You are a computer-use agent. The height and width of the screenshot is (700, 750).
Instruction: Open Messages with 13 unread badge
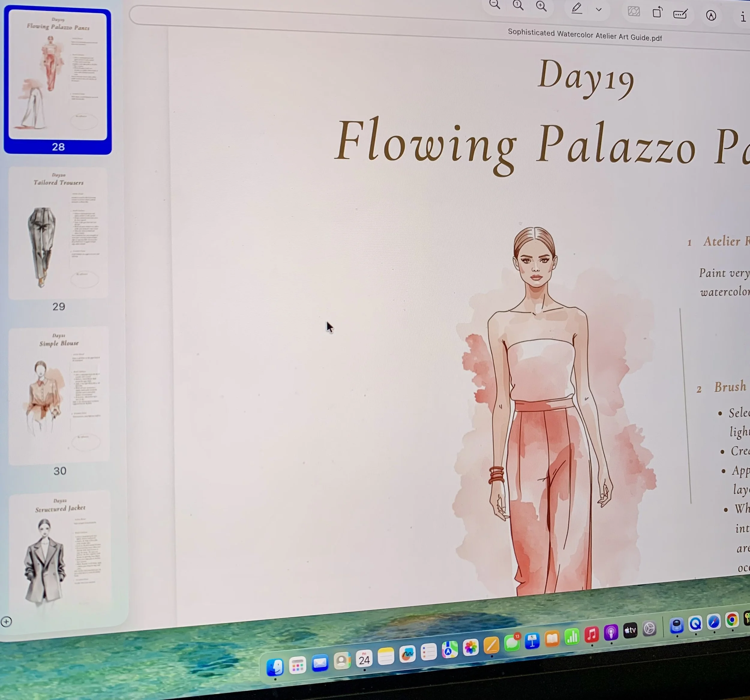(512, 643)
